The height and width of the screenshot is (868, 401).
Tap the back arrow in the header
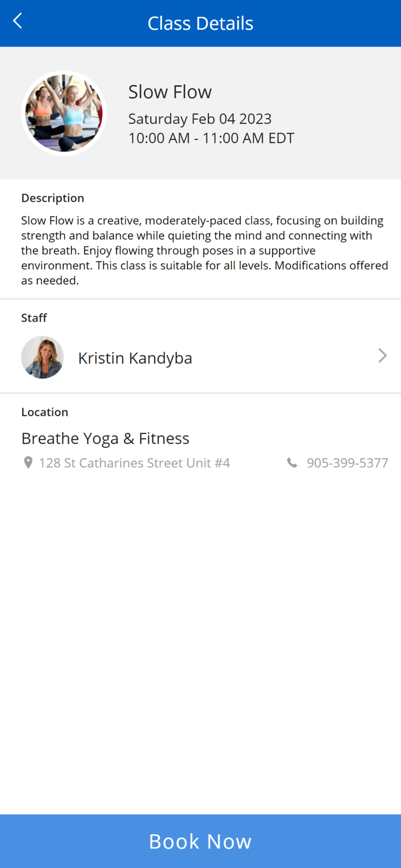tap(17, 20)
